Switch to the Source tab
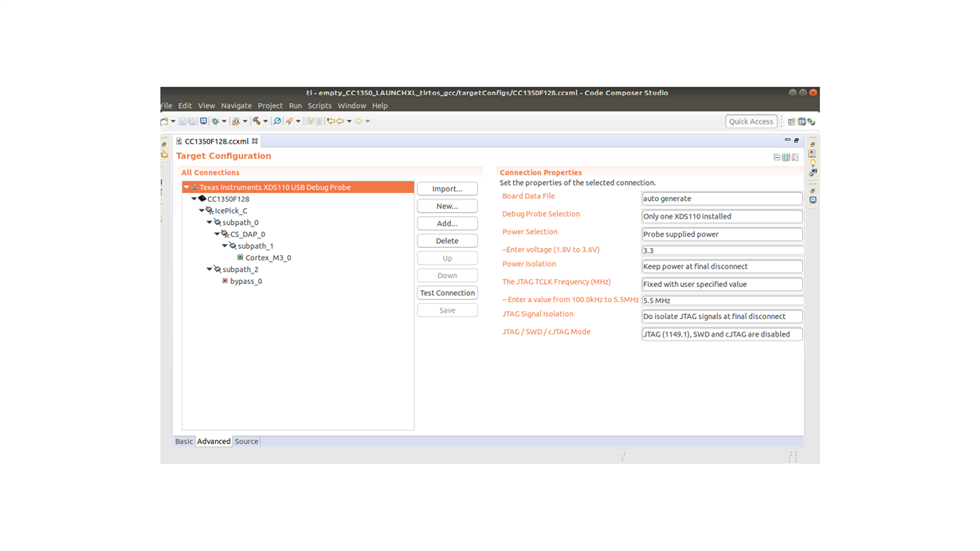The height and width of the screenshot is (551, 980). (246, 441)
